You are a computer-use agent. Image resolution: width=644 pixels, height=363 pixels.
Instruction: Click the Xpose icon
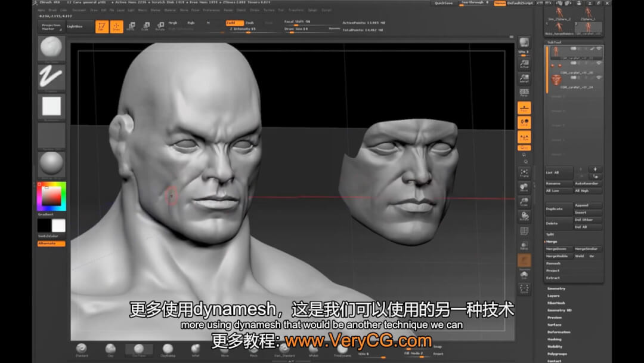point(524,289)
